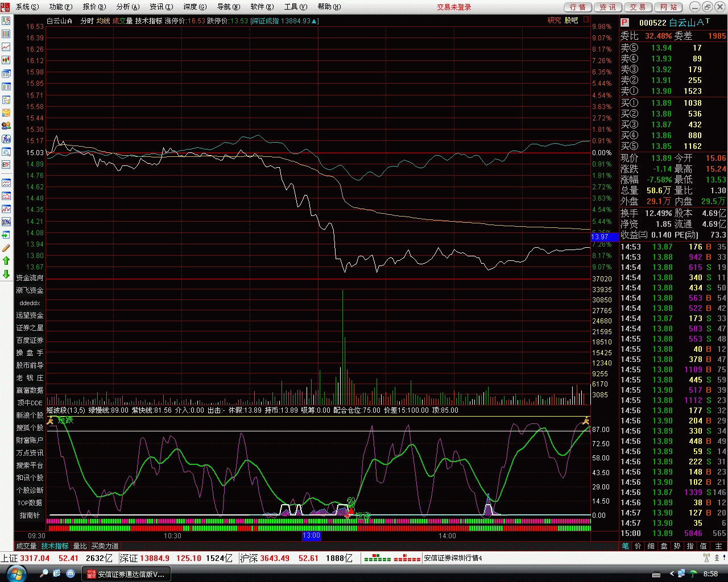
Task: Click the small red square chart toggle
Action: point(586,19)
